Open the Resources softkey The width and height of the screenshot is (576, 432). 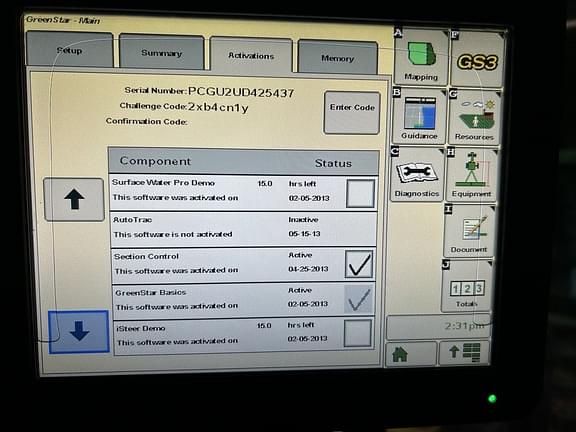pyautogui.click(x=474, y=117)
